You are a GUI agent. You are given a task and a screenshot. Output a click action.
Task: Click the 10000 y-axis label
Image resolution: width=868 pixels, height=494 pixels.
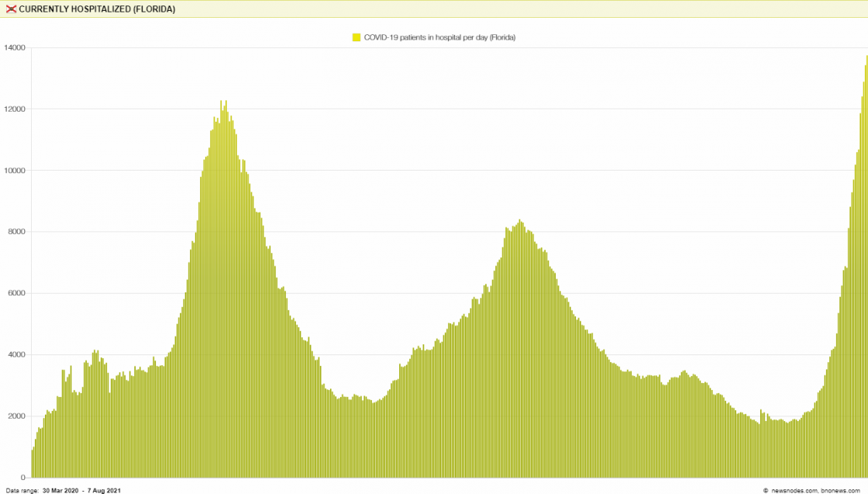(x=15, y=171)
